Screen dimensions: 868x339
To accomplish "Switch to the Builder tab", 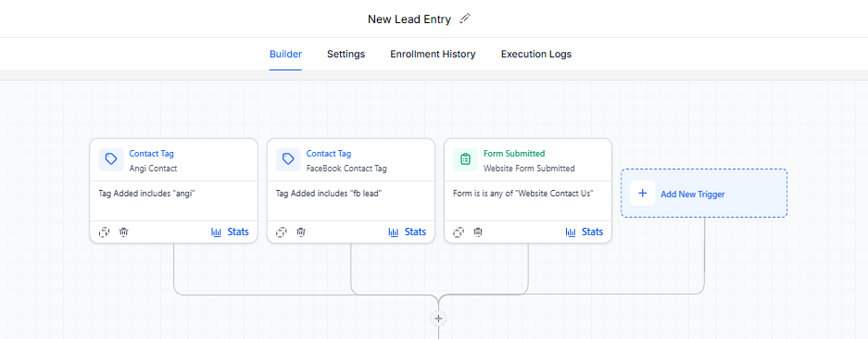I will click(285, 55).
